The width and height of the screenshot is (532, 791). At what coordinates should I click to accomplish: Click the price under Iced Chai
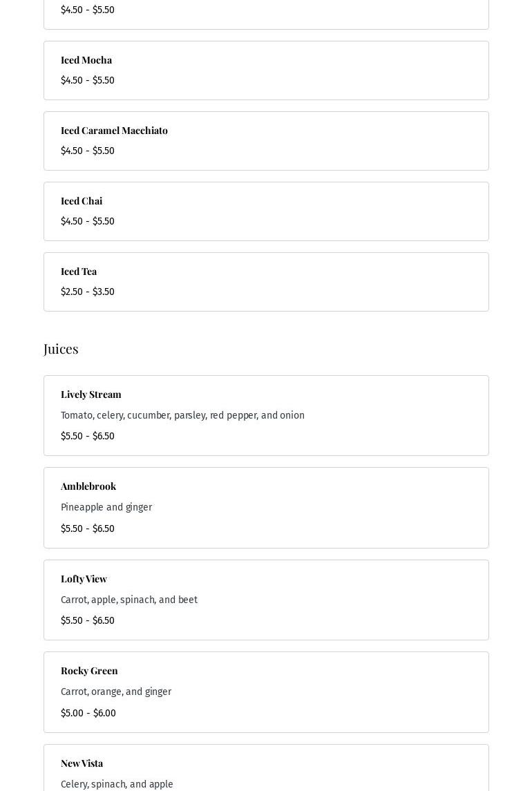click(x=88, y=222)
